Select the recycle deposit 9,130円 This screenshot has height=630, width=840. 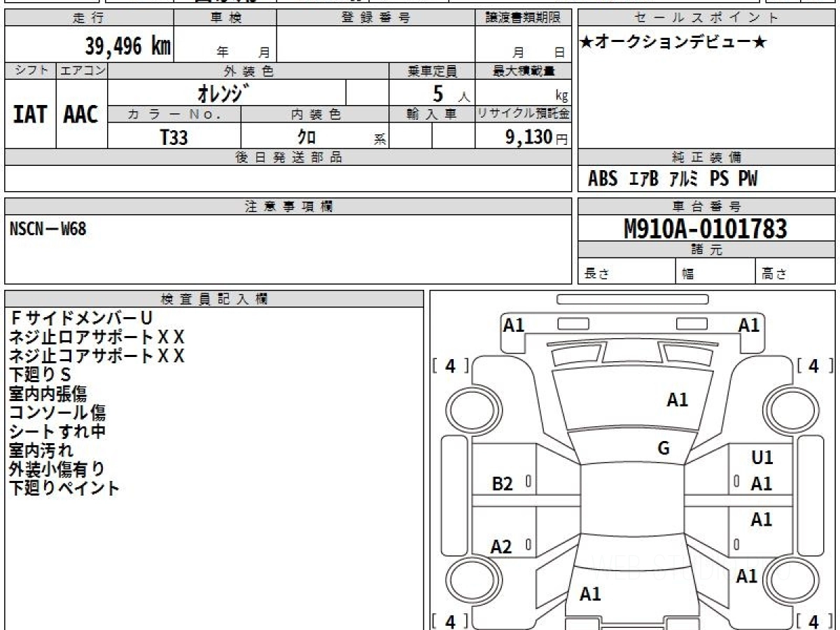click(537, 137)
